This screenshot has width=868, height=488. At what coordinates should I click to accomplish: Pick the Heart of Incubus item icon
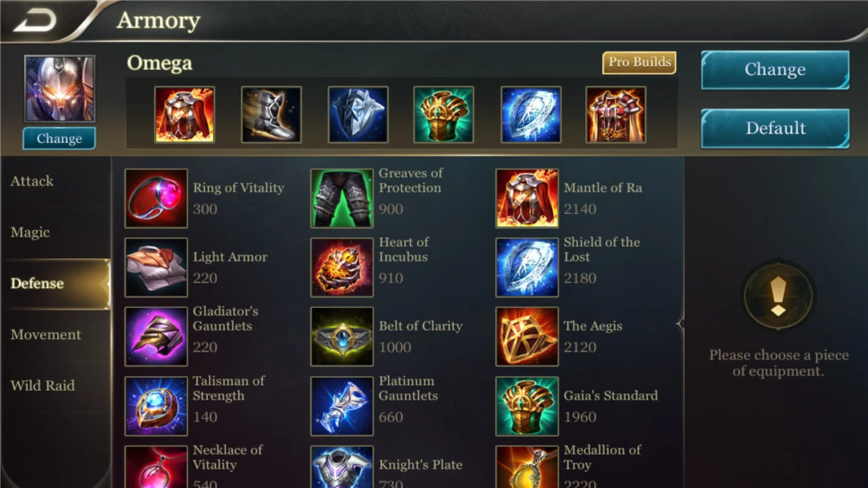click(342, 268)
